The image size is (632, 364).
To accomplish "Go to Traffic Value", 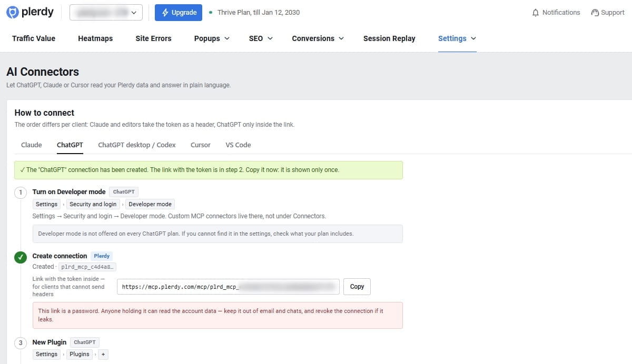I will (34, 38).
